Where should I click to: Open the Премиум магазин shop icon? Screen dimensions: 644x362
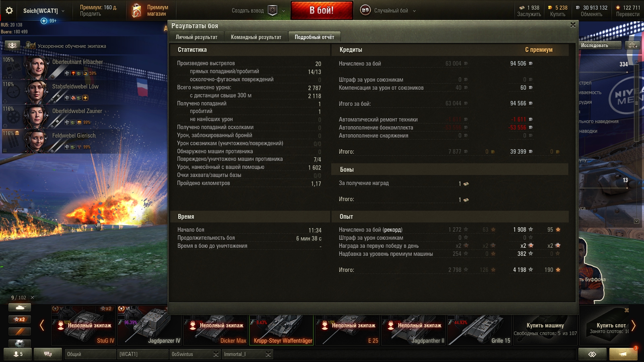click(137, 10)
